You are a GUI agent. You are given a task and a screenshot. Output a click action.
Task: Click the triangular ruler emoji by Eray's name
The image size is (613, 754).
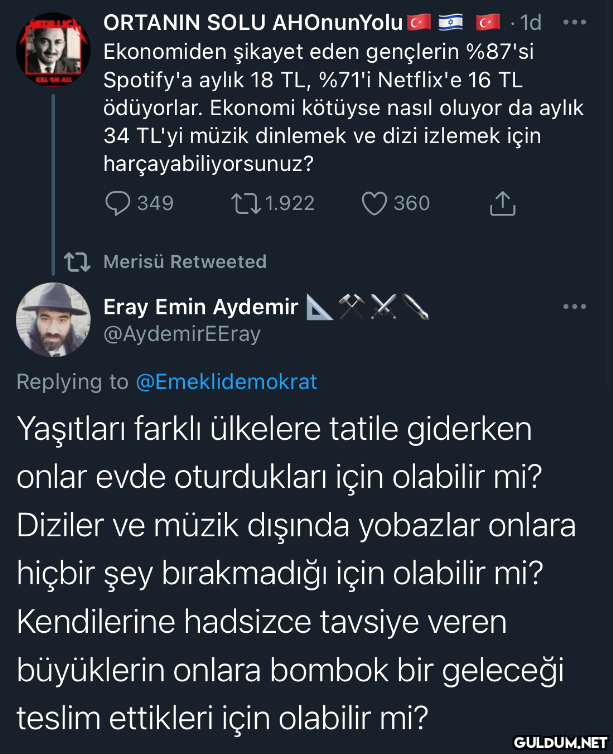point(319,307)
